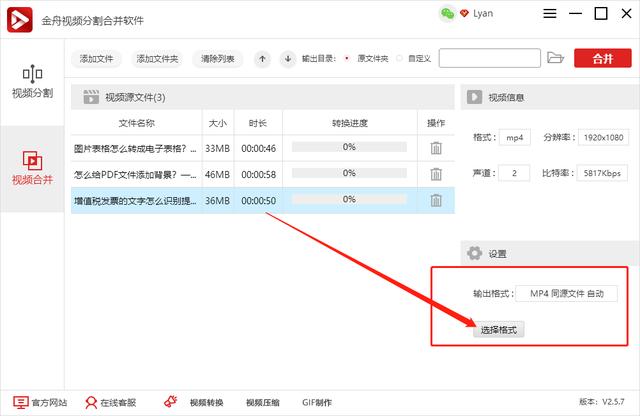Click the version text V2.5.7
This screenshot has height=416, width=640.
click(602, 402)
